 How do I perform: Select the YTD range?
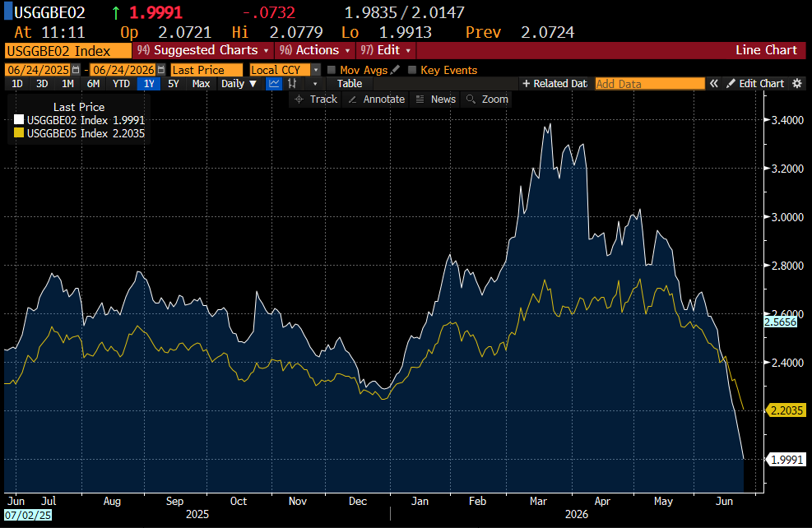[x=121, y=83]
